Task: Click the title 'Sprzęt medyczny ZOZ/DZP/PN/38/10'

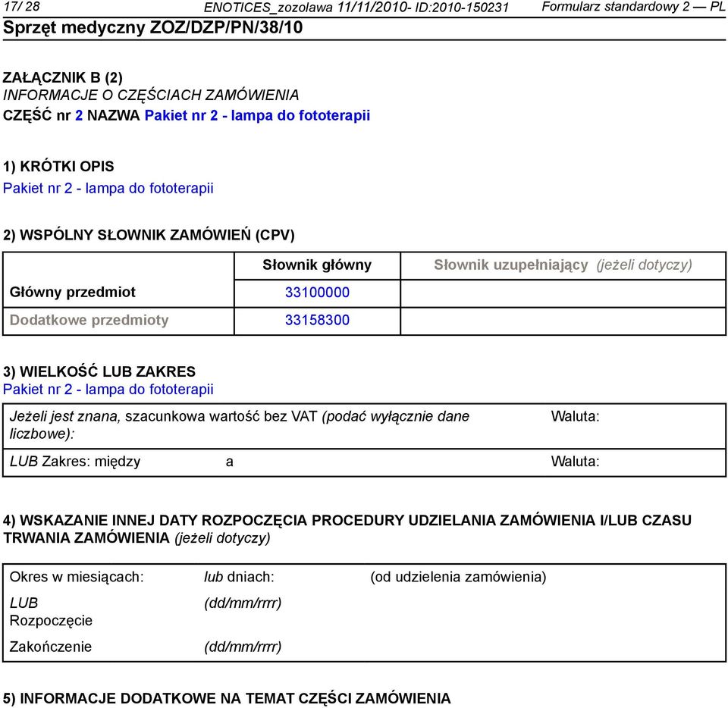Action: coord(152,28)
